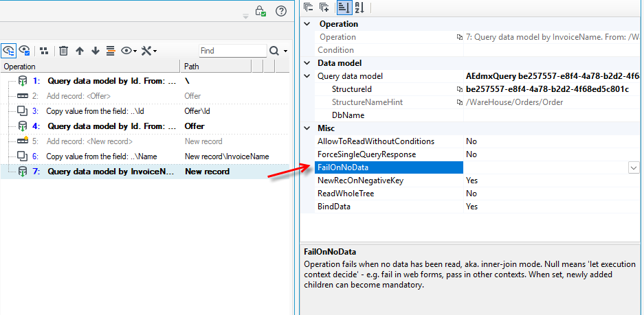This screenshot has height=315, width=644.
Task: Open help with question mark icon
Action: pos(281,11)
